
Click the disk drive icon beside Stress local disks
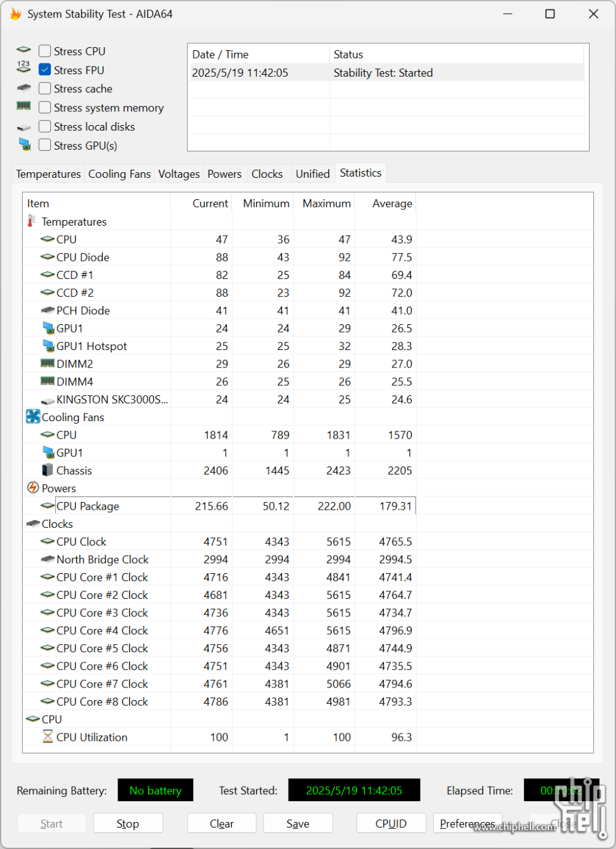click(x=24, y=128)
